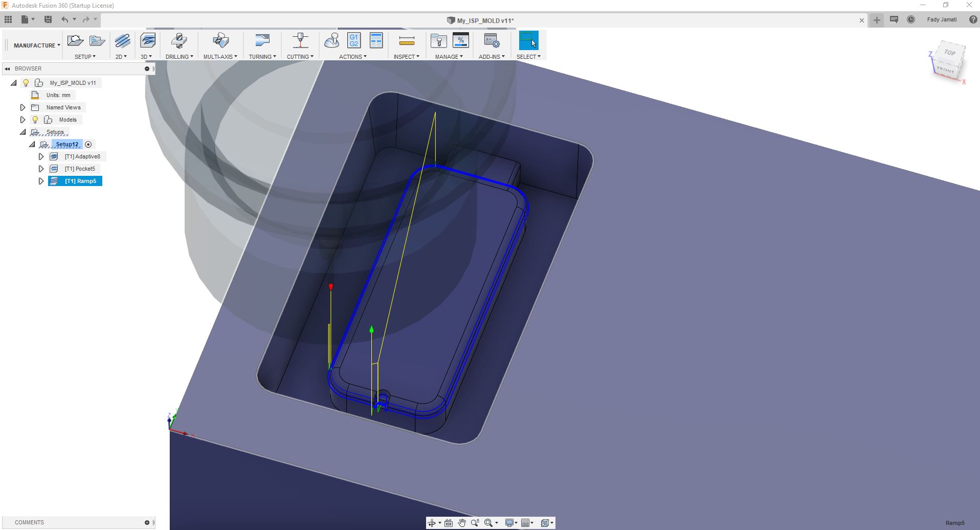Open the INSPECT menu
This screenshot has width=980, height=530.
coord(406,57)
